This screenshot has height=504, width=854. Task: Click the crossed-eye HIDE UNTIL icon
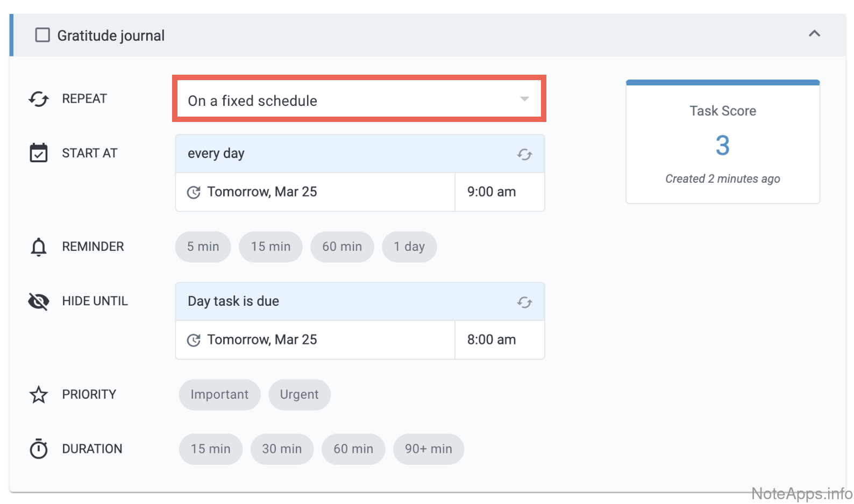[x=39, y=301]
